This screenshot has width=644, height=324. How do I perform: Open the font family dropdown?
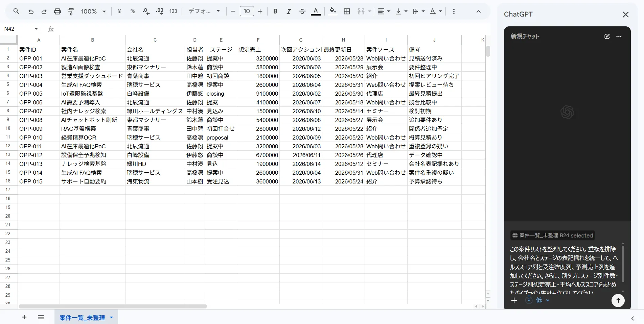point(204,11)
